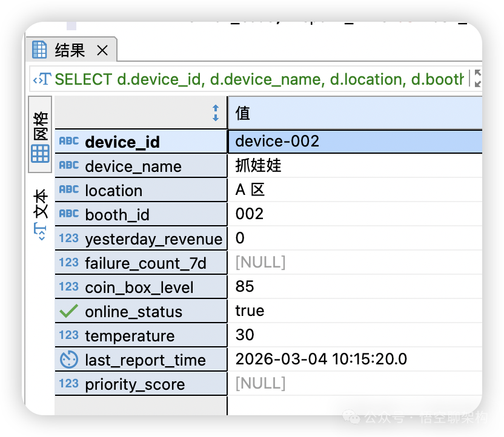504x437 pixels.
Task: Click the last_report_time timestamp value
Action: [x=321, y=360]
